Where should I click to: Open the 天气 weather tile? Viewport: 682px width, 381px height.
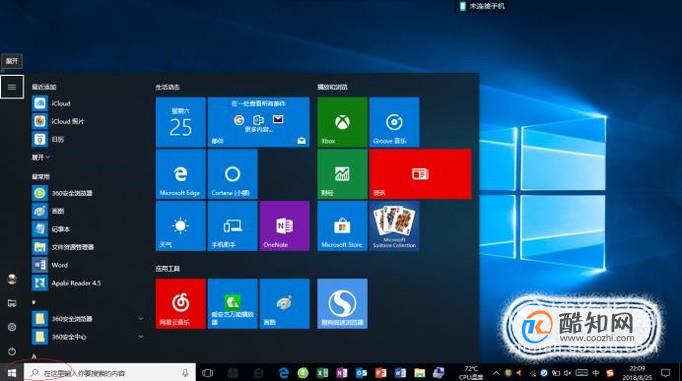tap(181, 226)
